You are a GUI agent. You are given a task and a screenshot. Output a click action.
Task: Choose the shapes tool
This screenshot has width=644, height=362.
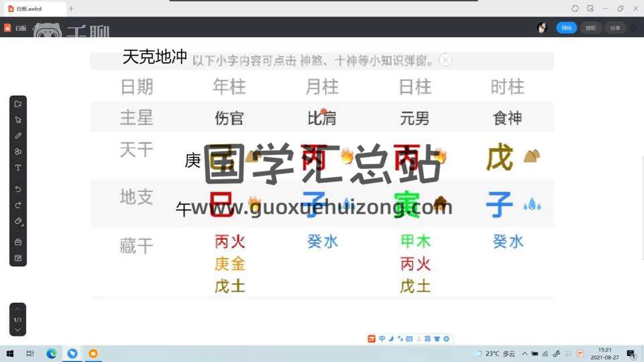pos(18,152)
